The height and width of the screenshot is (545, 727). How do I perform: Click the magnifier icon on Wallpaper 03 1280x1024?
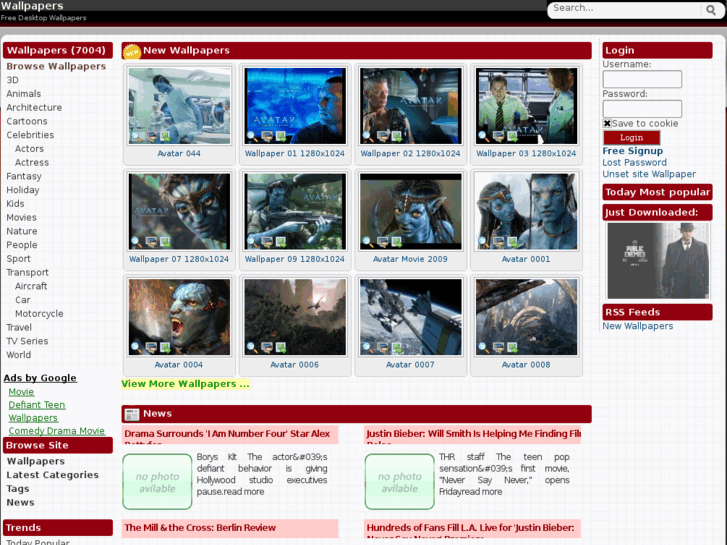click(x=484, y=136)
